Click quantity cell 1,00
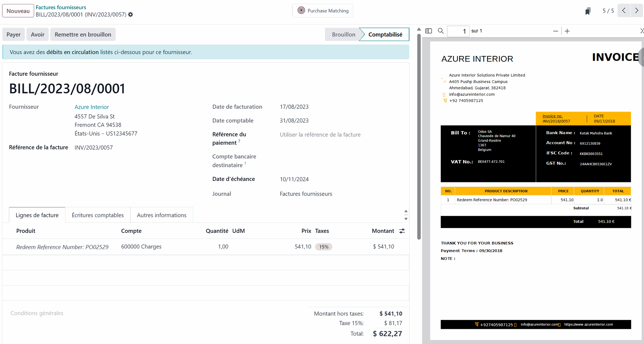The width and height of the screenshot is (644, 344). [223, 247]
